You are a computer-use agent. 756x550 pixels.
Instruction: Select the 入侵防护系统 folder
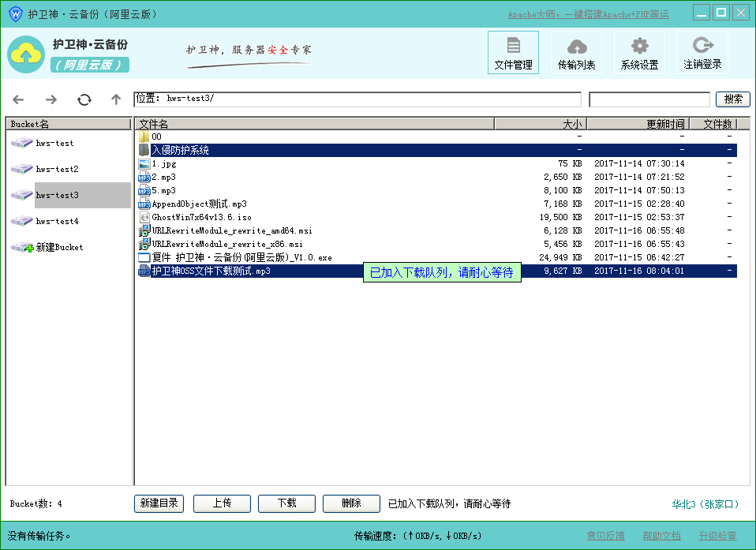pos(436,151)
